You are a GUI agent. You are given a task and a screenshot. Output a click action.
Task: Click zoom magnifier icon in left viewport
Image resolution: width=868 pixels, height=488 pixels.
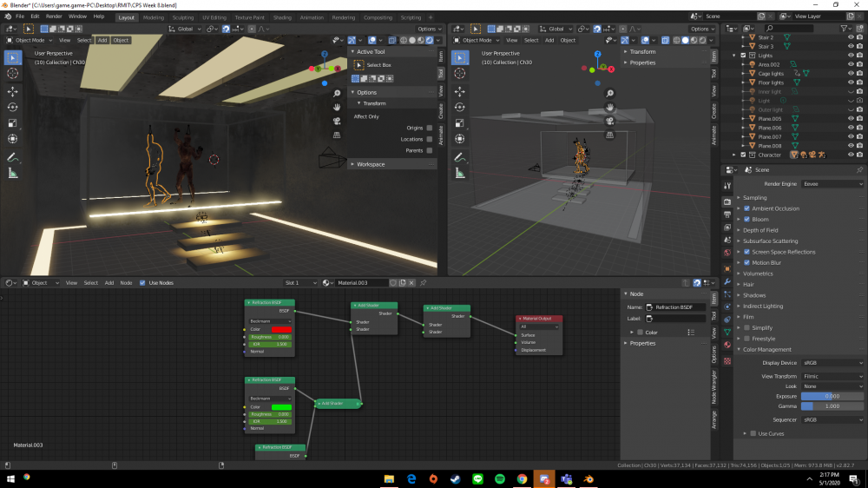(337, 94)
